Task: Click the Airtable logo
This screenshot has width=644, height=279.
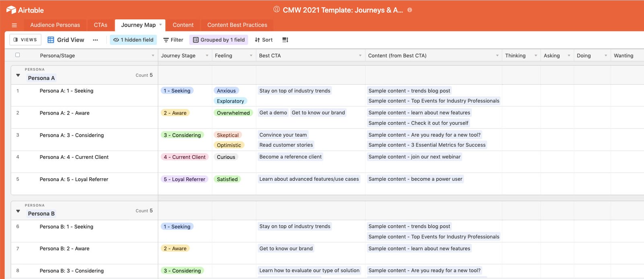Action: (x=25, y=10)
